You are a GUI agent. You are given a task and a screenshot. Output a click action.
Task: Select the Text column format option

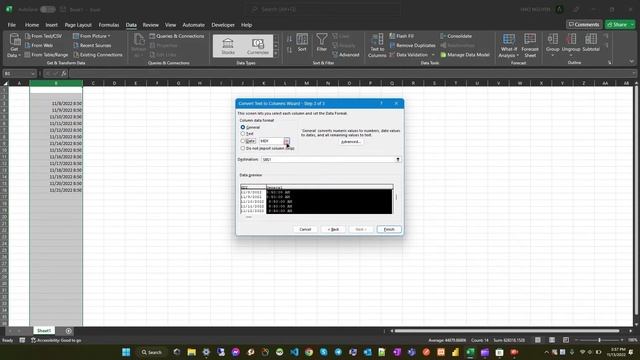pos(243,133)
